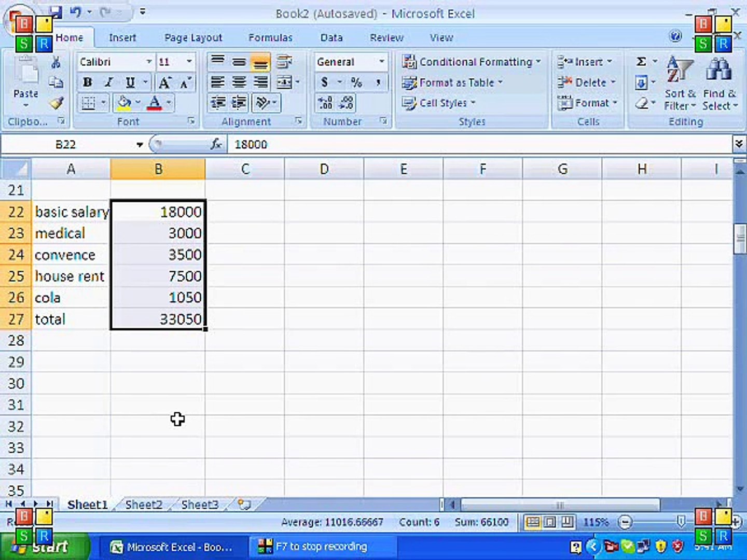Click the Sort & Filter button

680,83
